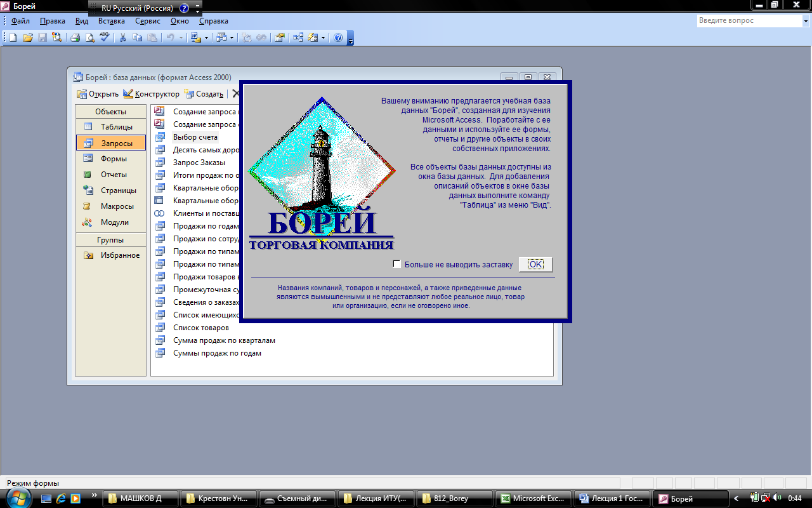The width and height of the screenshot is (812, 508).
Task: Select Модули in Objects pane
Action: click(111, 222)
